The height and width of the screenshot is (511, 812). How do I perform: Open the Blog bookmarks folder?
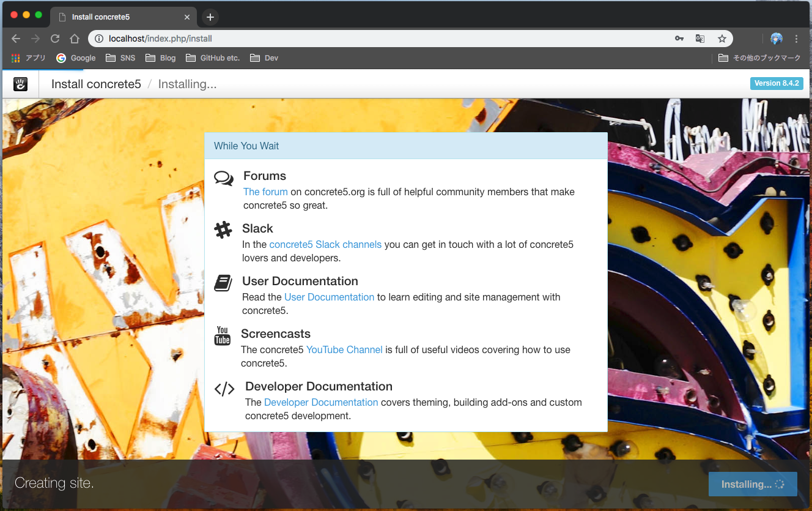point(161,58)
